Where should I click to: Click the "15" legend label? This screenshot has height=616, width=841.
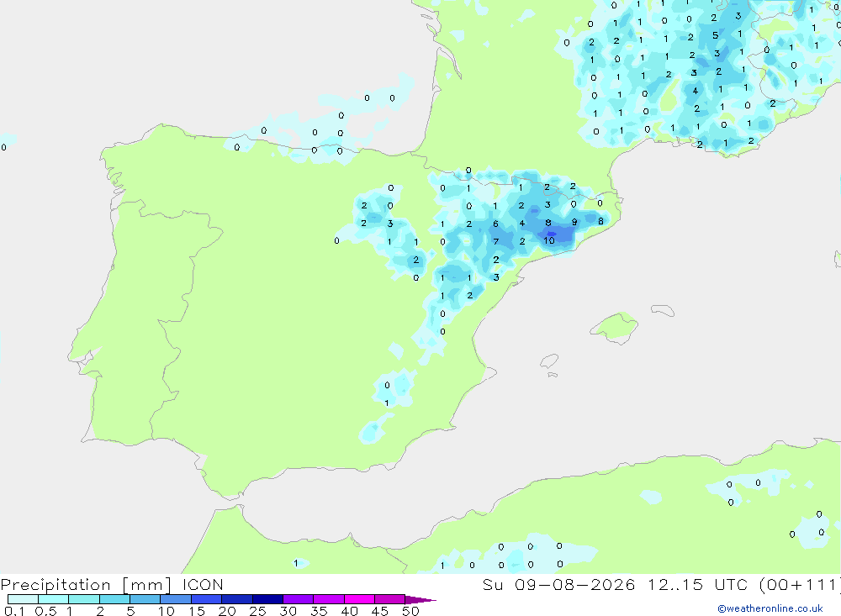click(196, 611)
